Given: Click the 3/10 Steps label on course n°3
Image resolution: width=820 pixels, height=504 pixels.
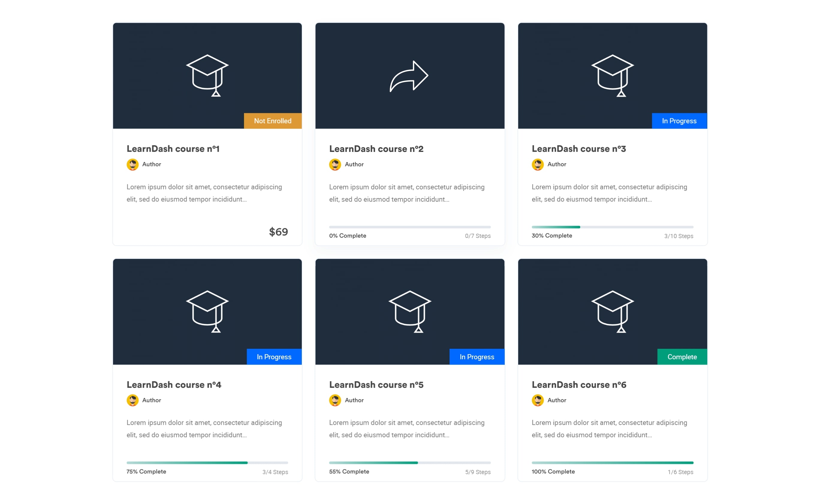Looking at the screenshot, I should (x=678, y=236).
